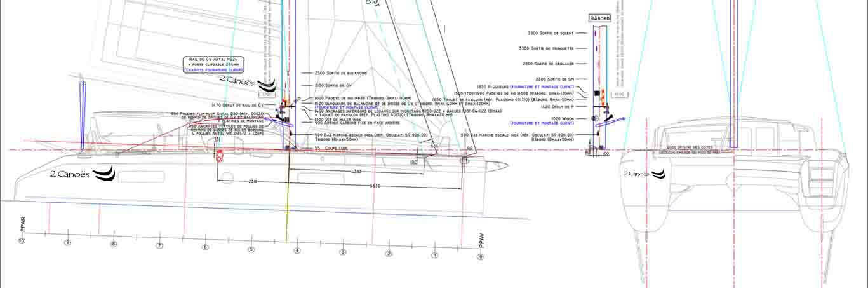Image resolution: width=868 pixels, height=288 pixels.
Task: Click circled station number 9
Action: tap(67, 243)
